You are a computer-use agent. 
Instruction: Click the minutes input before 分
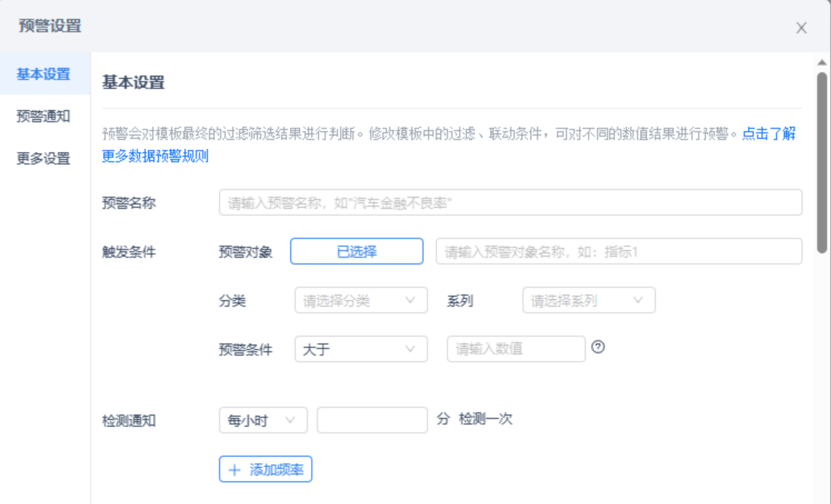tap(372, 420)
